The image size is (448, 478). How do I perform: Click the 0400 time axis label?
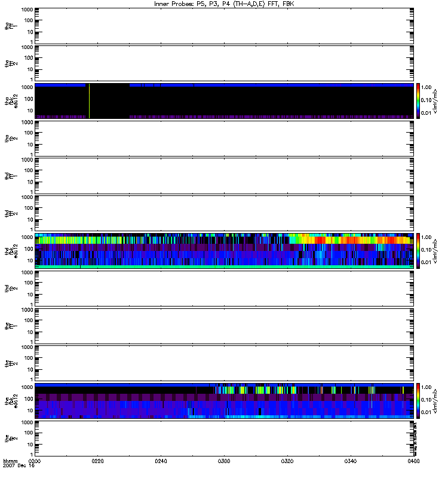pos(413,461)
